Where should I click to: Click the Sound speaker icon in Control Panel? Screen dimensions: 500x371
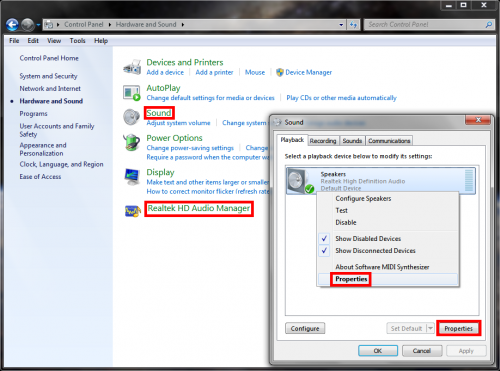(131, 117)
